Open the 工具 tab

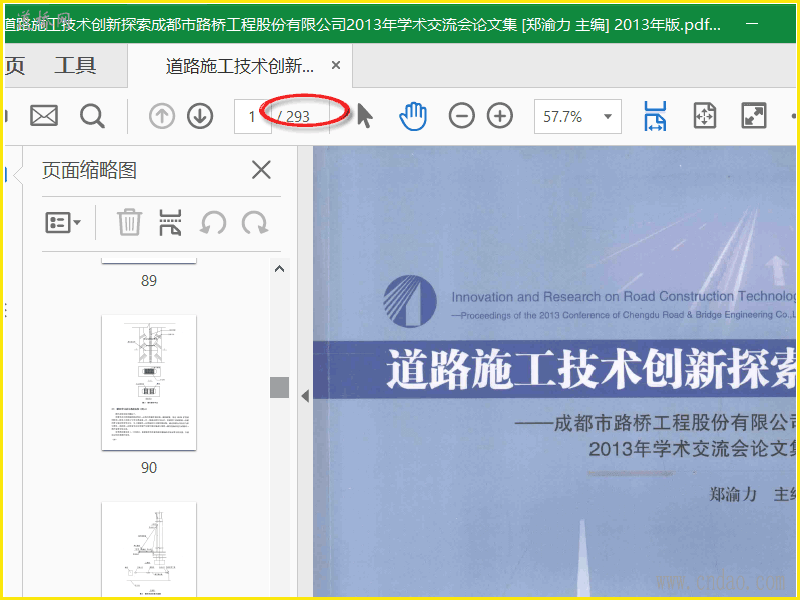click(75, 65)
